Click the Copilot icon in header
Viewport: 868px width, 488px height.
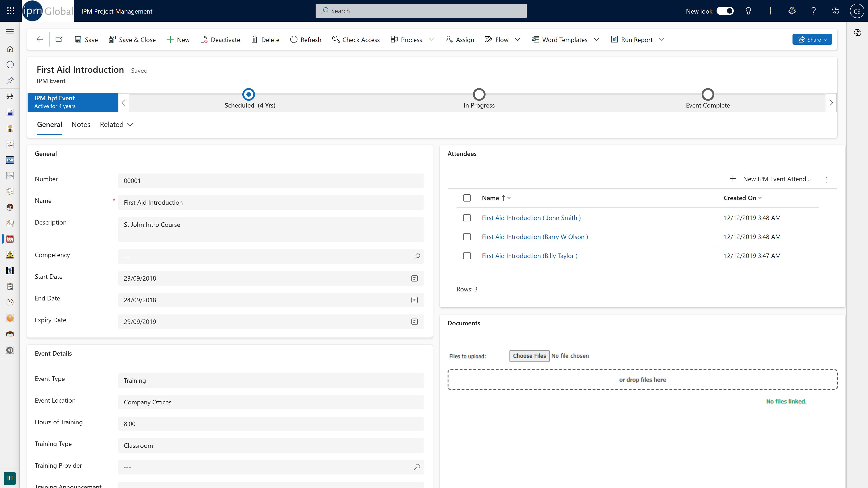click(x=835, y=11)
